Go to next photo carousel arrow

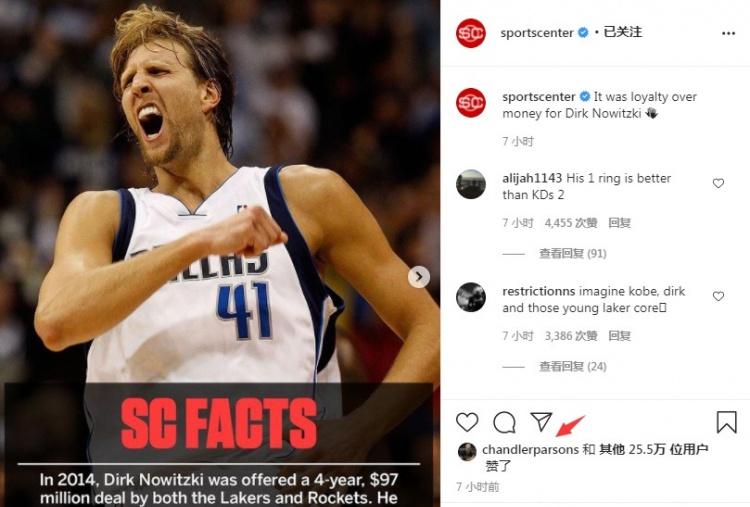coord(419,276)
